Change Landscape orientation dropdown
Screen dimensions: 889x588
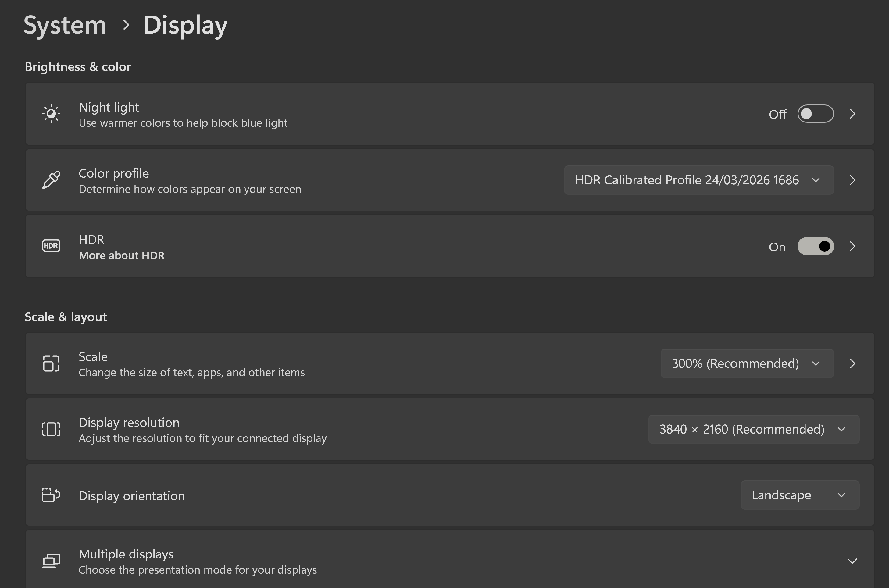800,495
